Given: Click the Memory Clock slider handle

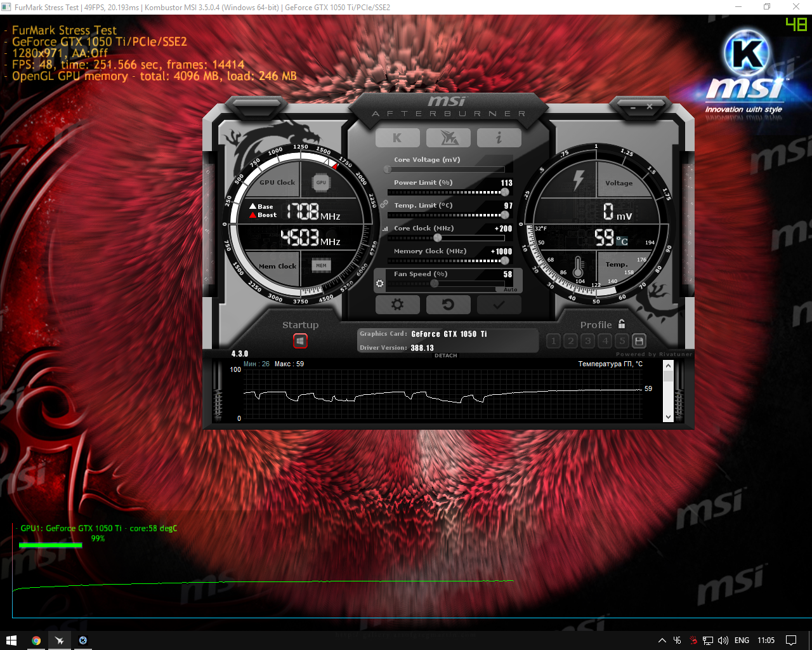Looking at the screenshot, I should 505,261.
